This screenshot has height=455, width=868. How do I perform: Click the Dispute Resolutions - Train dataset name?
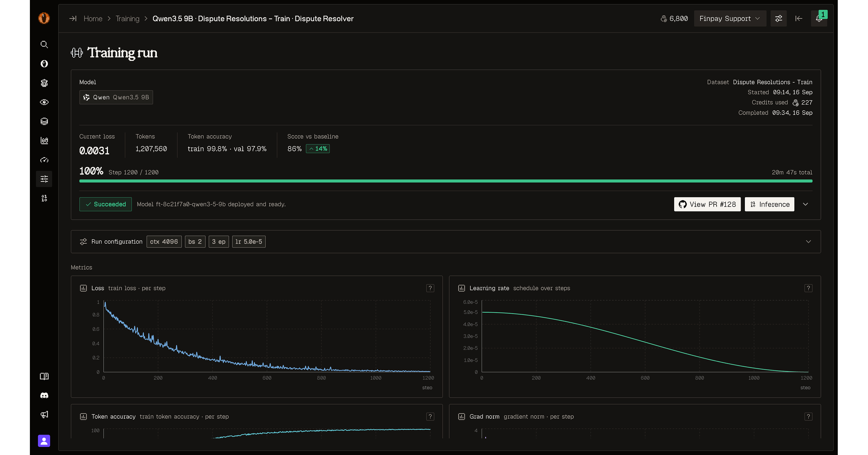pos(773,82)
